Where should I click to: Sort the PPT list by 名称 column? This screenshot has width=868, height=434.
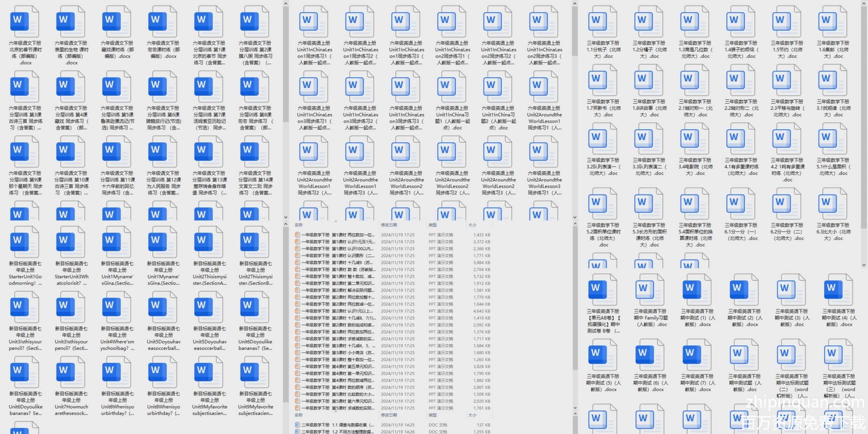[299, 225]
